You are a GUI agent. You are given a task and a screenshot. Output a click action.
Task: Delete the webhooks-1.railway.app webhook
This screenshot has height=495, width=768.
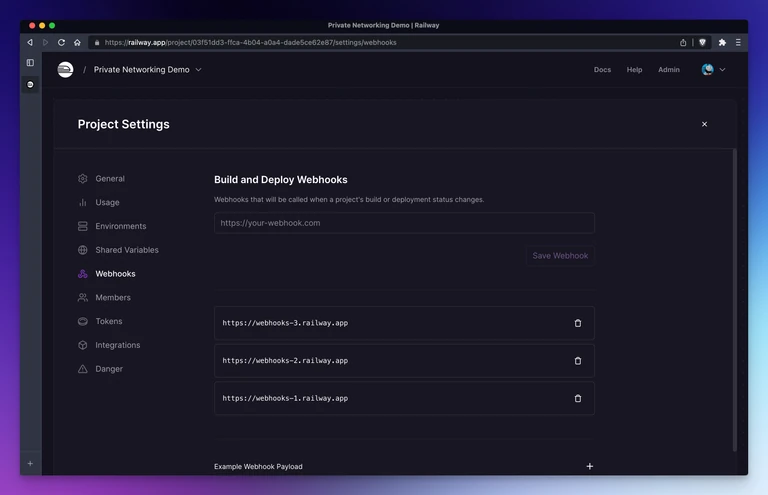pos(577,399)
